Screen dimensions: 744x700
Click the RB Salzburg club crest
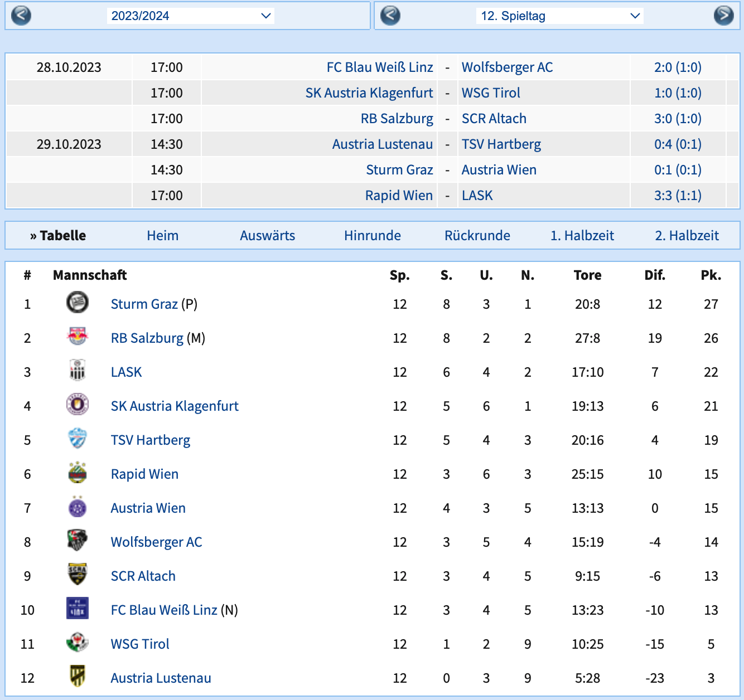tap(78, 337)
